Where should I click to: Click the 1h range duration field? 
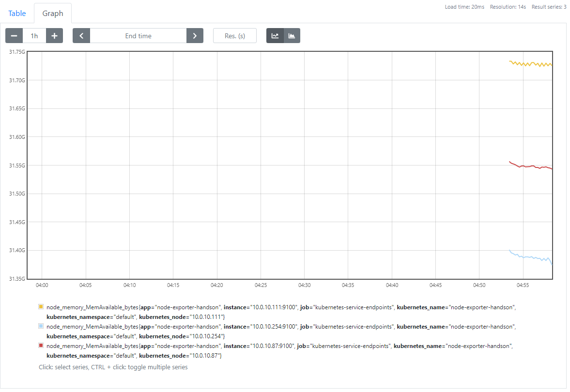coord(34,36)
